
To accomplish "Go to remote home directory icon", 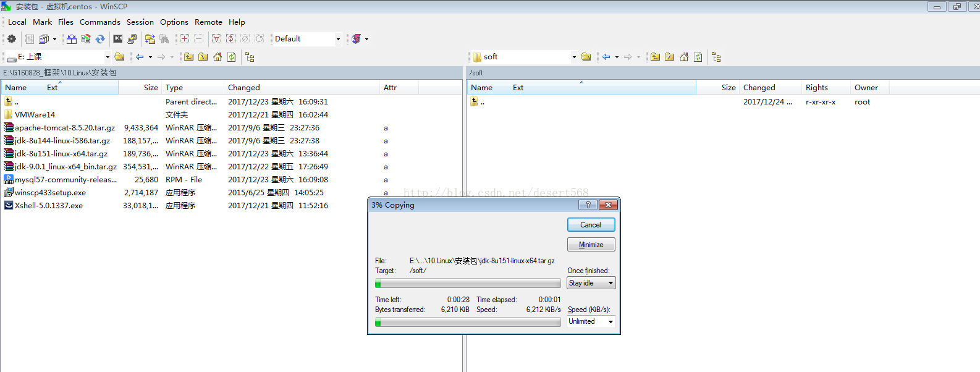I will click(684, 57).
